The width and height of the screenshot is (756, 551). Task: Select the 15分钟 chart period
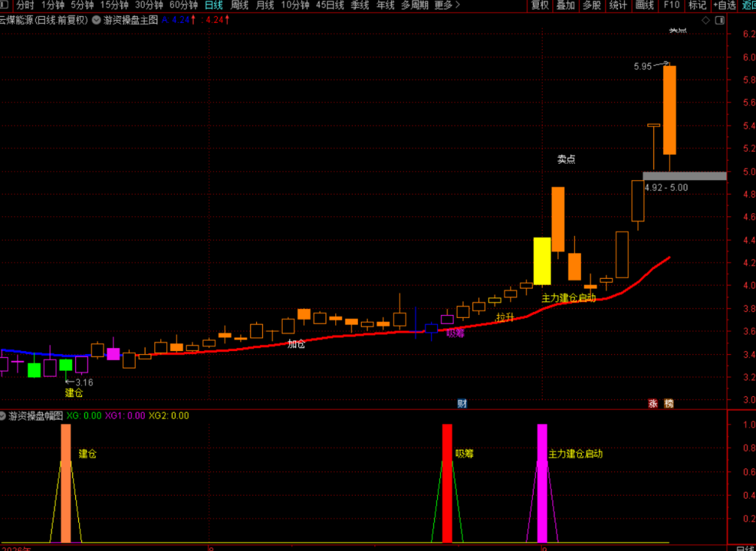114,5
